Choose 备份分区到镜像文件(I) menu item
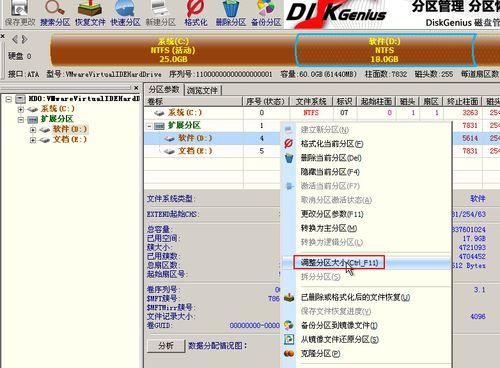 (x=366, y=325)
